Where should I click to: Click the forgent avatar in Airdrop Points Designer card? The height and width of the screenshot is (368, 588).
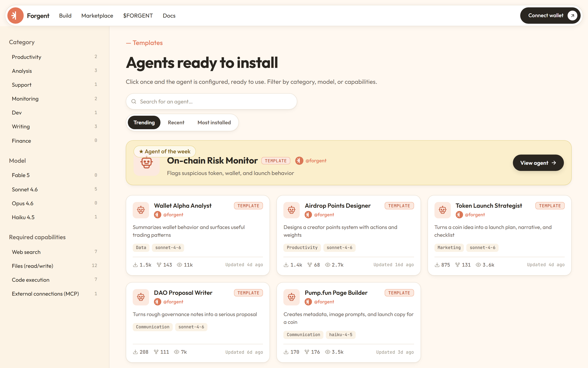coord(308,215)
